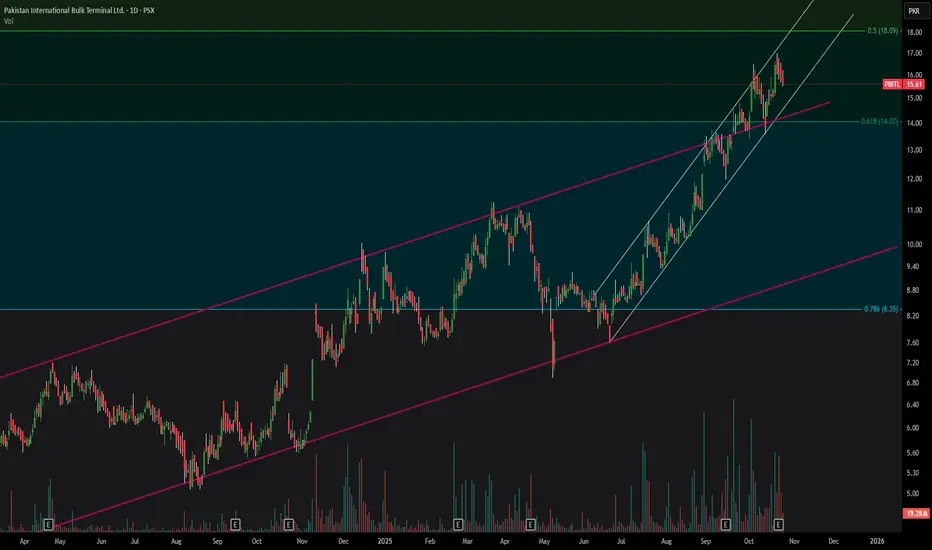Click the earnings E marker nearest May 2024
932x550 pixels.
(49, 524)
